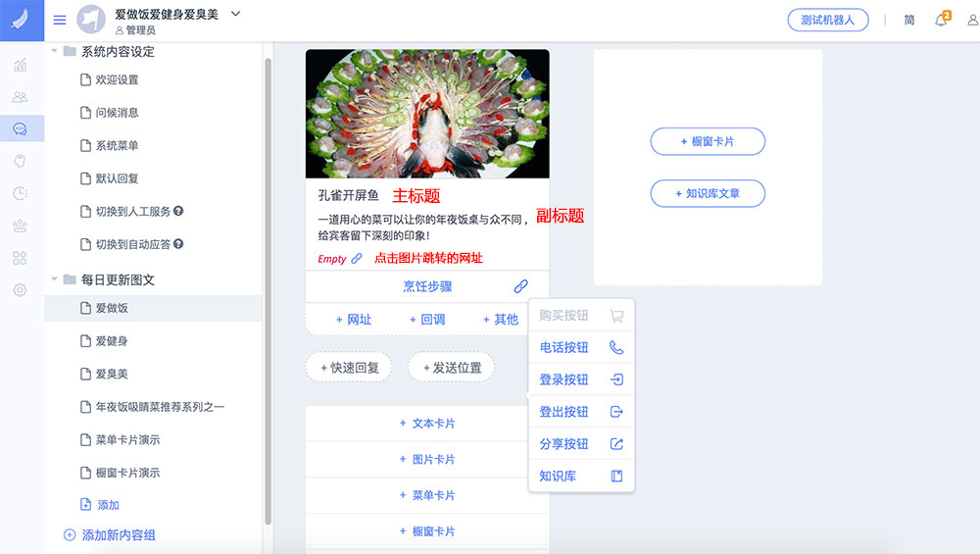980x554 pixels.
Task: Edit the 孔雀开屏鱼 title field
Action: pyautogui.click(x=349, y=196)
